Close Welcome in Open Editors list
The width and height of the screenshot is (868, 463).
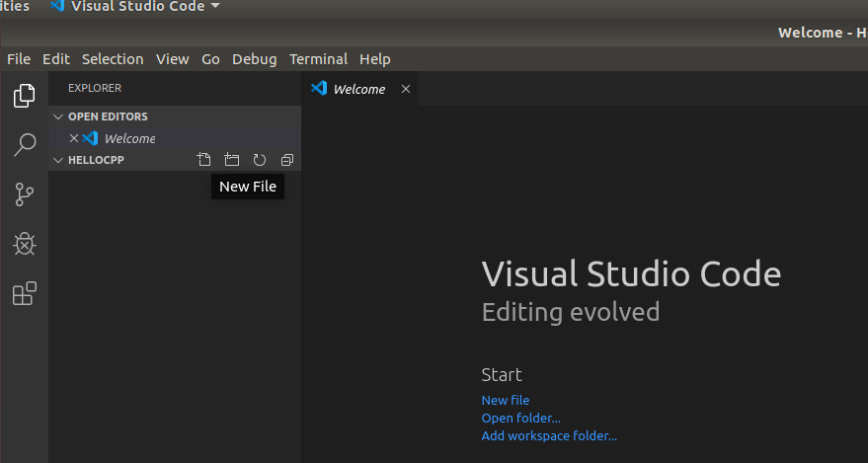pyautogui.click(x=74, y=138)
